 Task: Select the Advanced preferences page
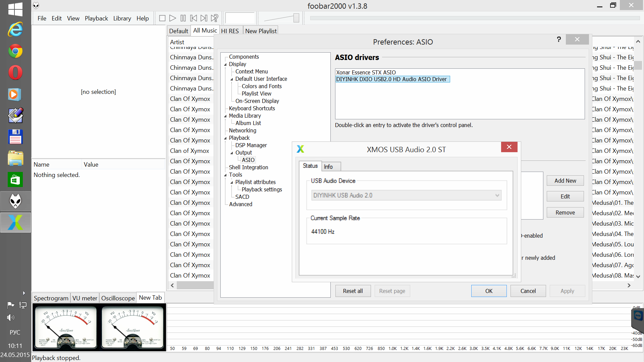point(240,204)
